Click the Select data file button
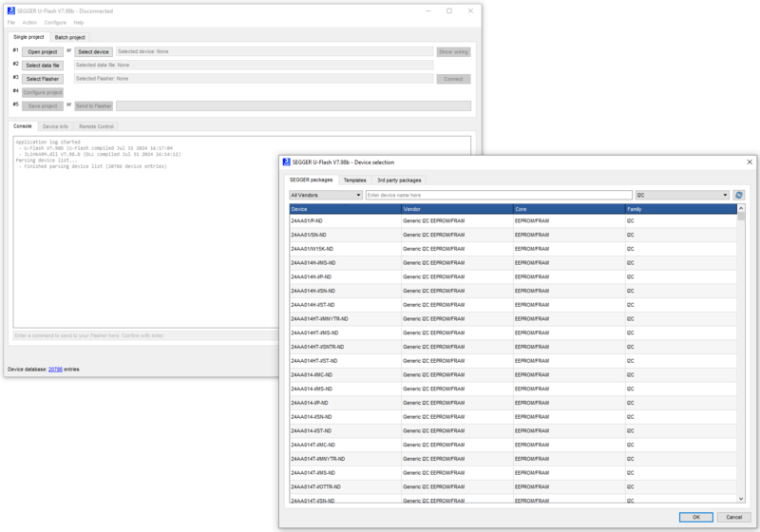The image size is (760, 532). 43,66
